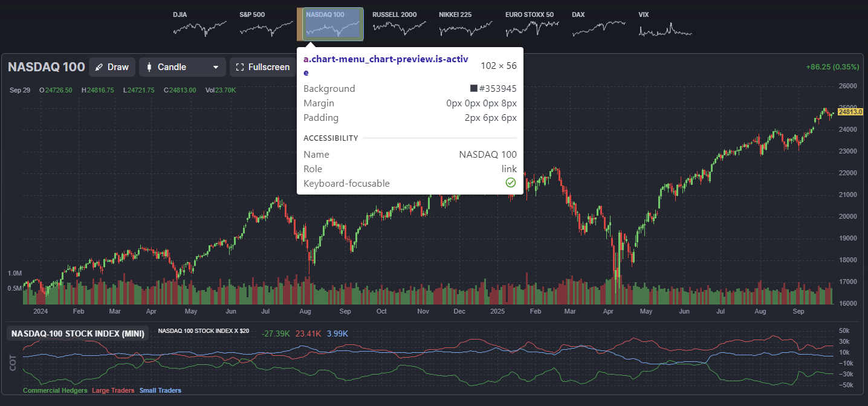Viewport: 868px width, 406px height.
Task: Select the active NASDAQ 100 preview
Action: point(332,24)
